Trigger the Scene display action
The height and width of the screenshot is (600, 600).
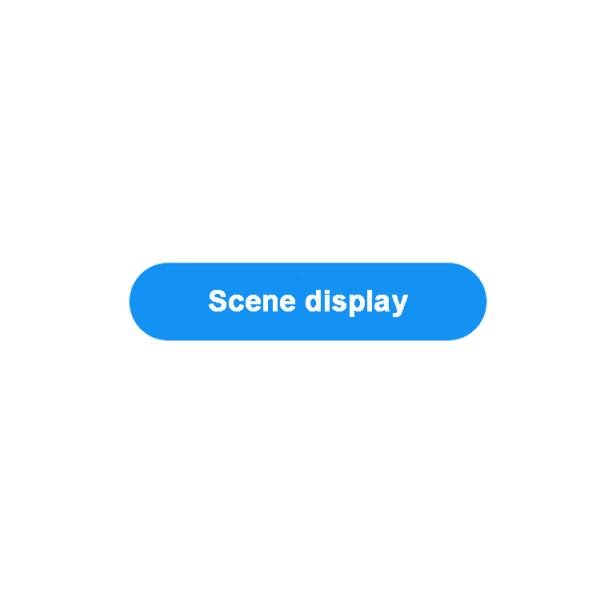[x=308, y=302]
